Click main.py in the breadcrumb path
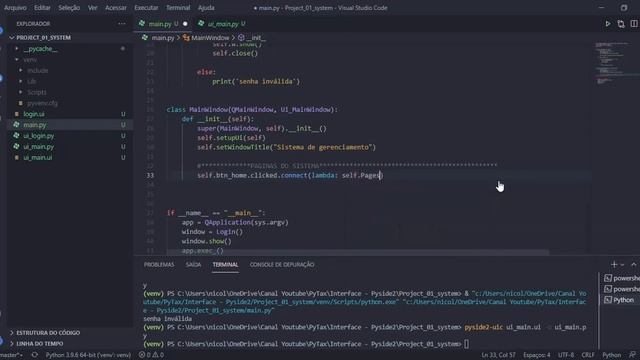This screenshot has width=640, height=360. (x=162, y=38)
